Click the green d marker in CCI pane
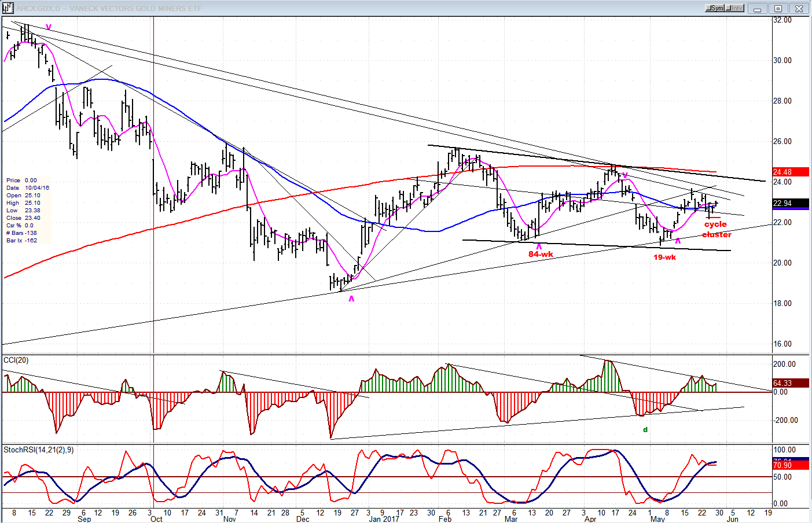 tap(645, 430)
